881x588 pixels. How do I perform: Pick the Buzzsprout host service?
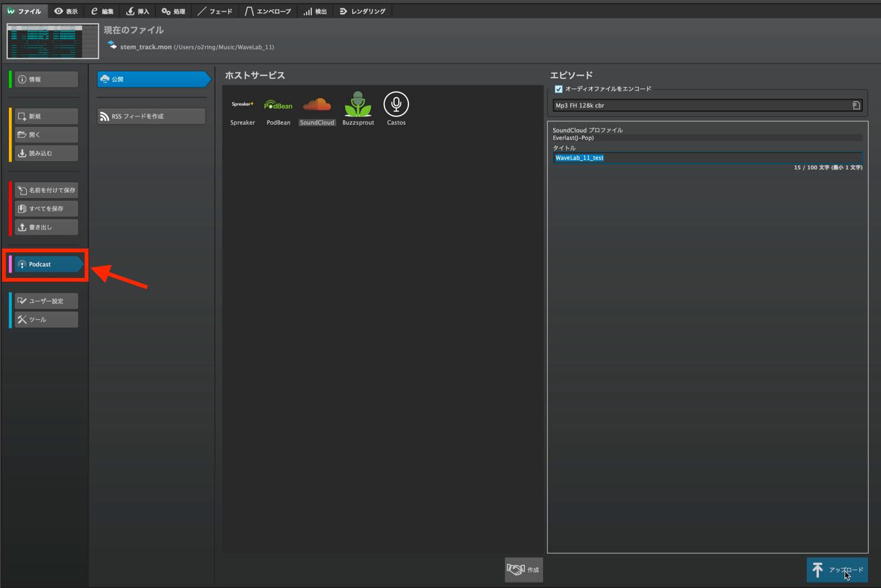[x=358, y=104]
